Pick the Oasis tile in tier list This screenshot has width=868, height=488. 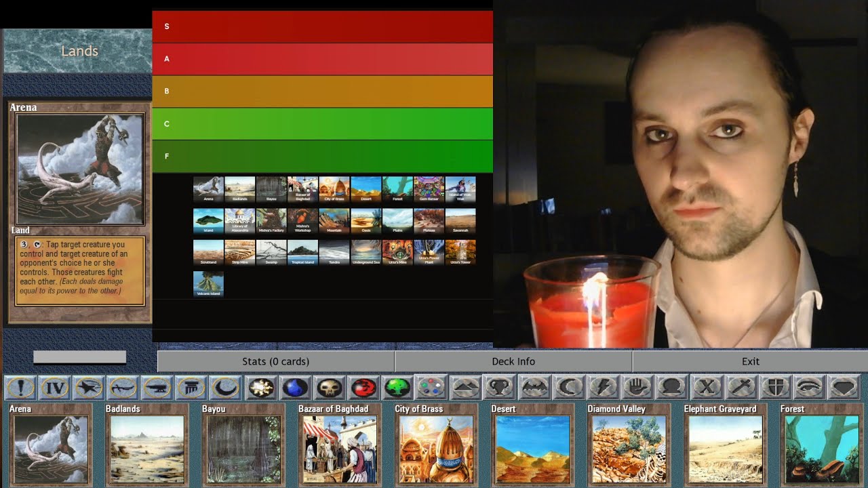coord(366,221)
